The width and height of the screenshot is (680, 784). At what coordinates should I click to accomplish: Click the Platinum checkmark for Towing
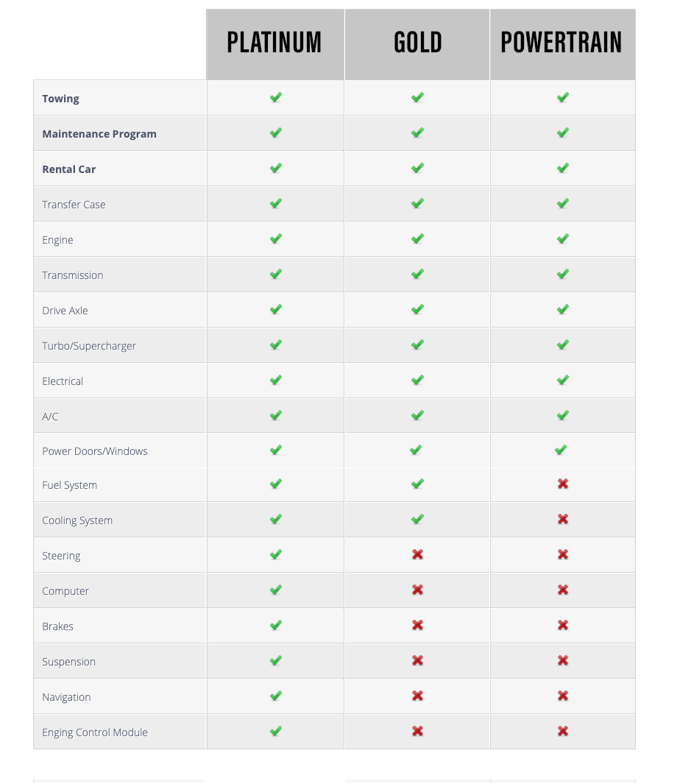click(275, 97)
